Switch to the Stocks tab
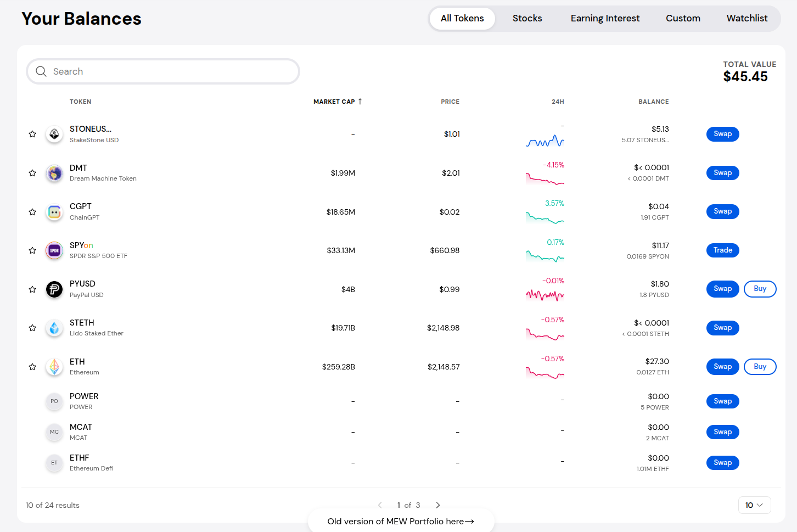Viewport: 797px width, 532px height. (x=527, y=18)
